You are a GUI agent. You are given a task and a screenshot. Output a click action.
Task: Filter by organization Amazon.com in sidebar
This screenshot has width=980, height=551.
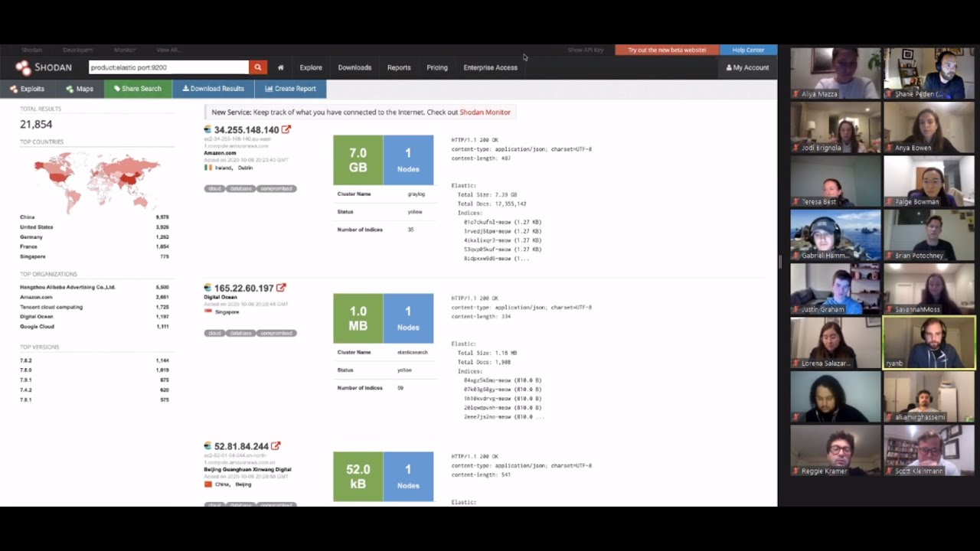coord(36,297)
